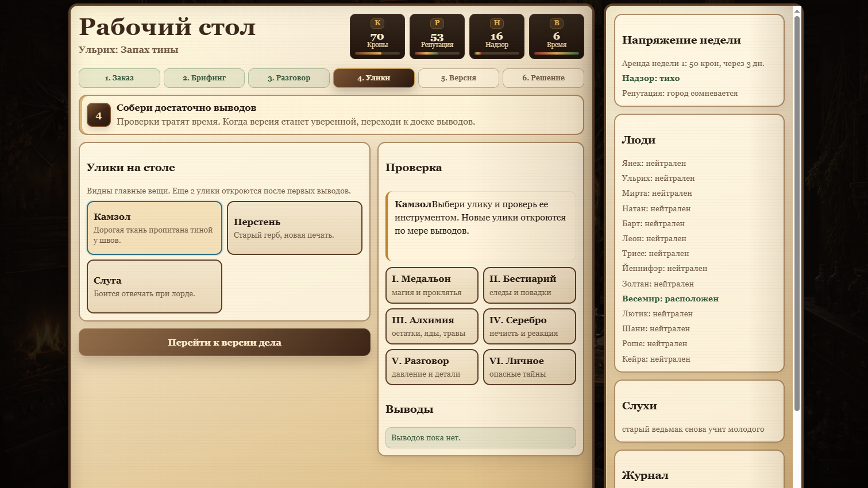Click 'Шани: нейтрален' entry
Screen dimensions: 868x488
656,328
